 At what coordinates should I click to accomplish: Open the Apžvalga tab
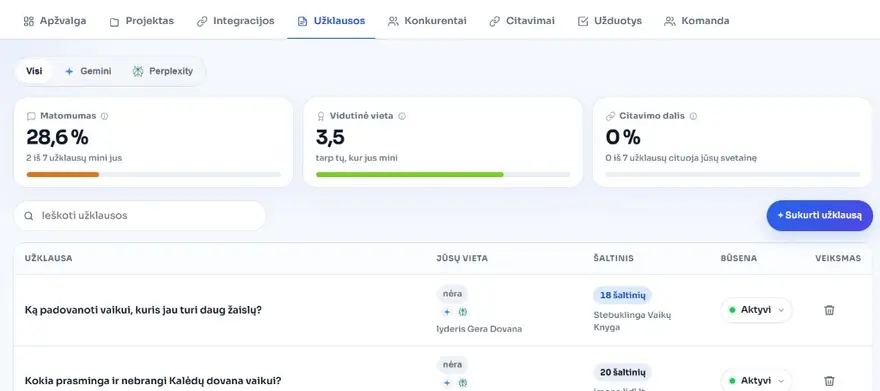(x=54, y=21)
